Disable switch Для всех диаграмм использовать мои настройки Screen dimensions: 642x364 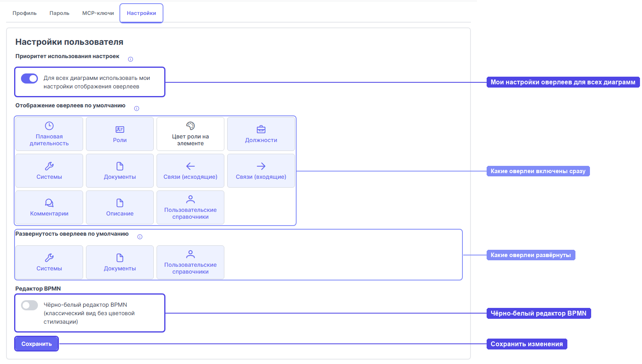coord(29,78)
